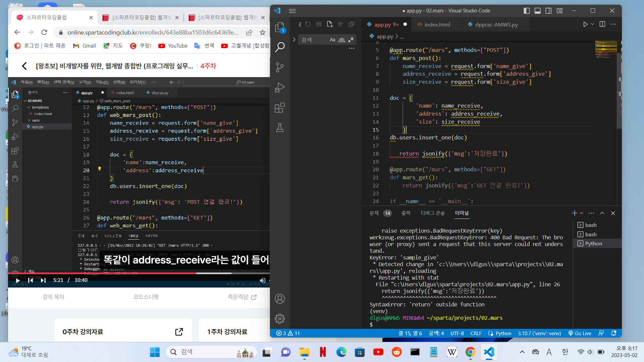Toggle Match Case in search
The image size is (644, 362).
pos(332,40)
